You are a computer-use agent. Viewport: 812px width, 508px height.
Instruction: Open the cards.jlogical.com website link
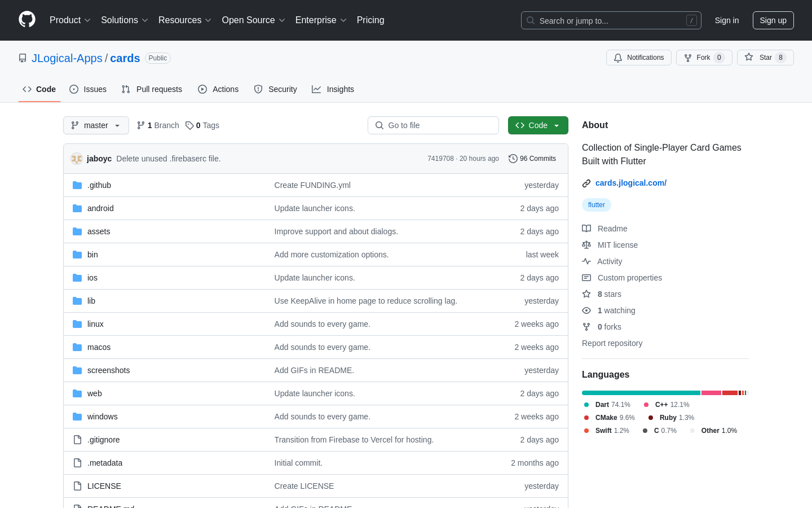pos(631,183)
